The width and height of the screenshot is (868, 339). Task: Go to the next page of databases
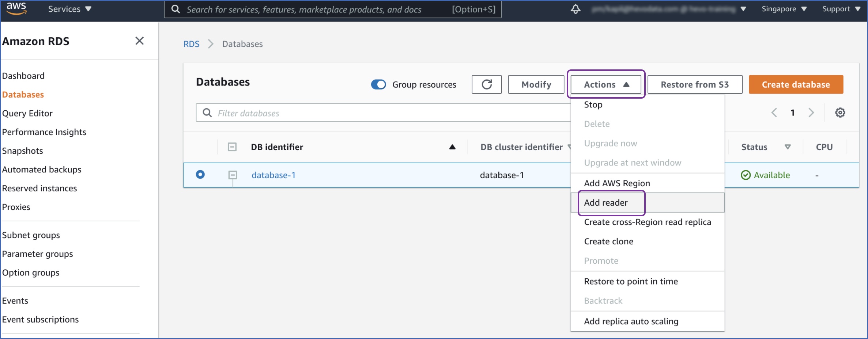coord(811,113)
